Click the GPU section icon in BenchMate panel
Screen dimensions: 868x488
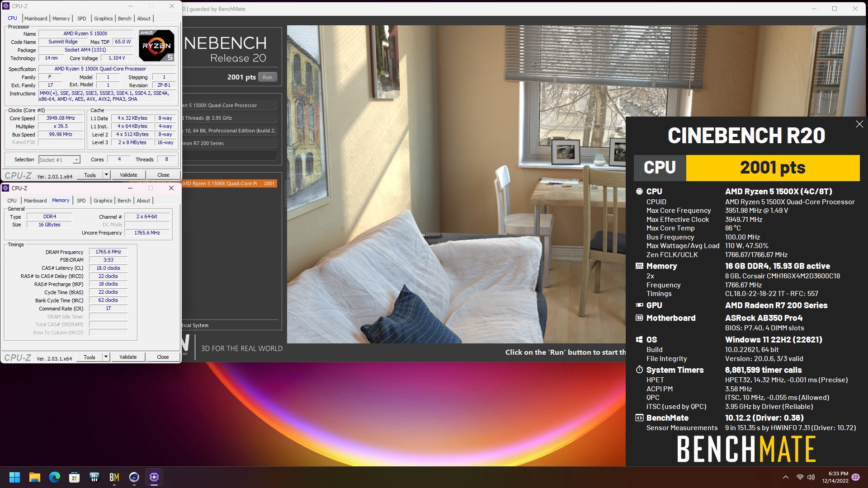tap(639, 305)
